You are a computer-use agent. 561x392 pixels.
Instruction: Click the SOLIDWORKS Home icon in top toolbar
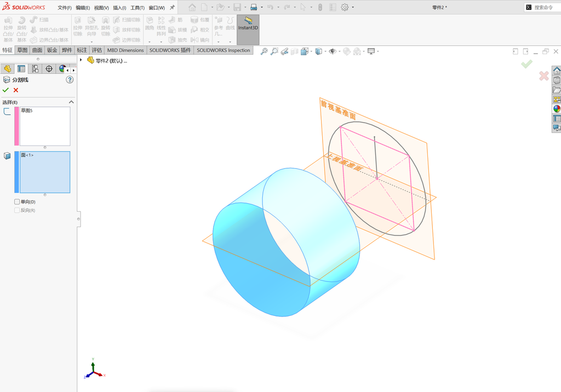[x=192, y=7]
